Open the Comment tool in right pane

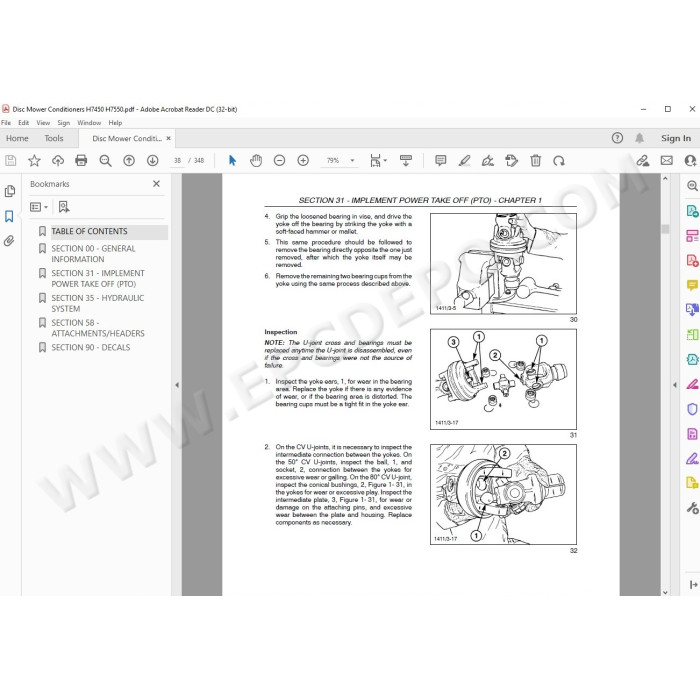pos(692,285)
